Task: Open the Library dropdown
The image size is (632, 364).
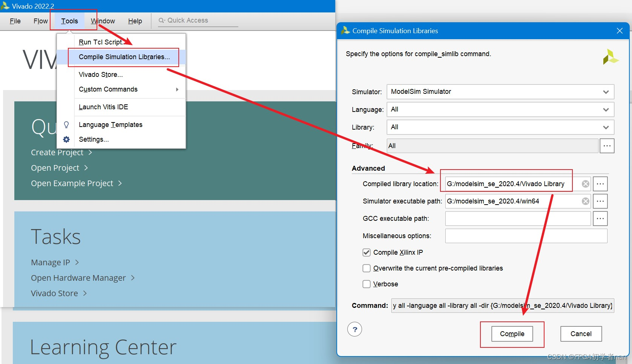Action: coord(500,127)
